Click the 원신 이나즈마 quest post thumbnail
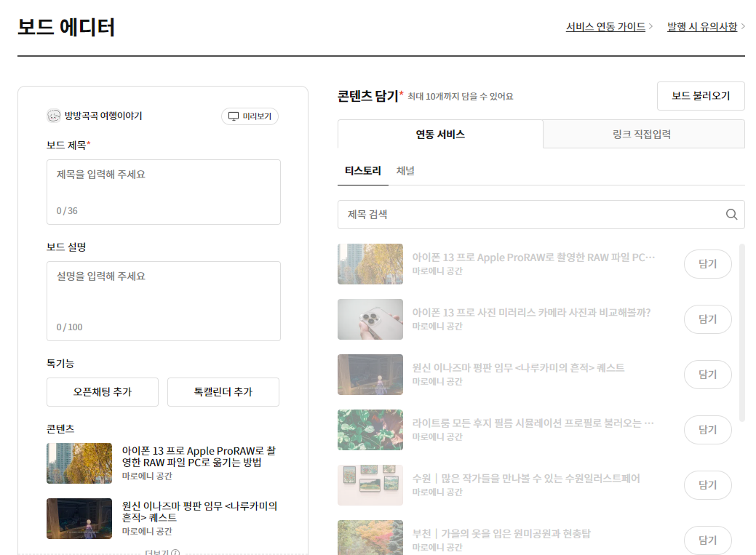Image resolution: width=756 pixels, height=555 pixels. point(370,375)
